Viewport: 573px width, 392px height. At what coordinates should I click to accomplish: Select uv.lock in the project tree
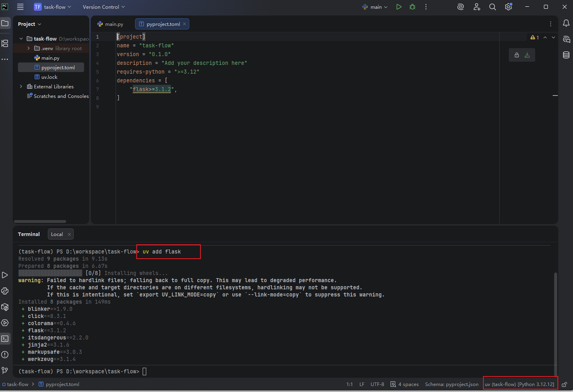click(x=49, y=77)
